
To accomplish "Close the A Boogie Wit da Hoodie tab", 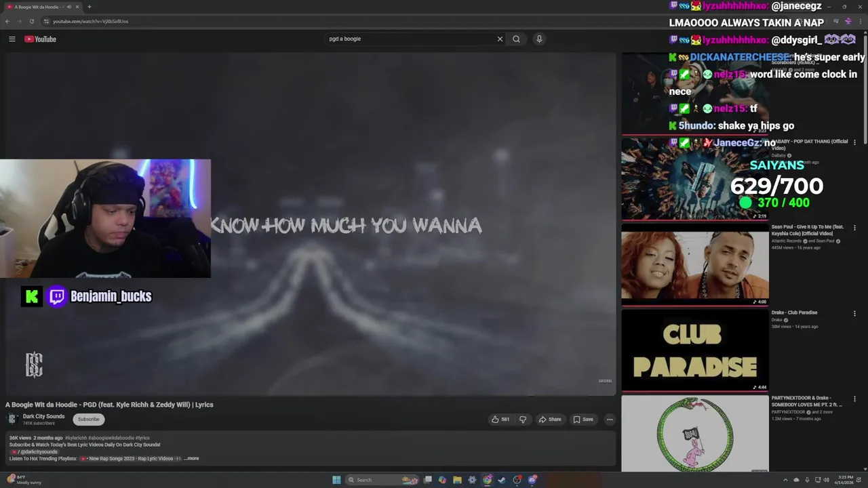I will pyautogui.click(x=77, y=7).
